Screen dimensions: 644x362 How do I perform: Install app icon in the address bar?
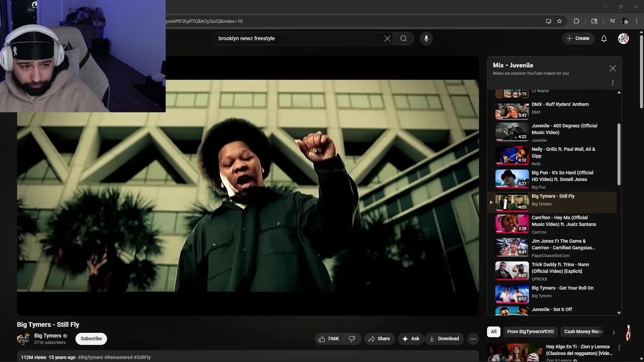pos(548,21)
